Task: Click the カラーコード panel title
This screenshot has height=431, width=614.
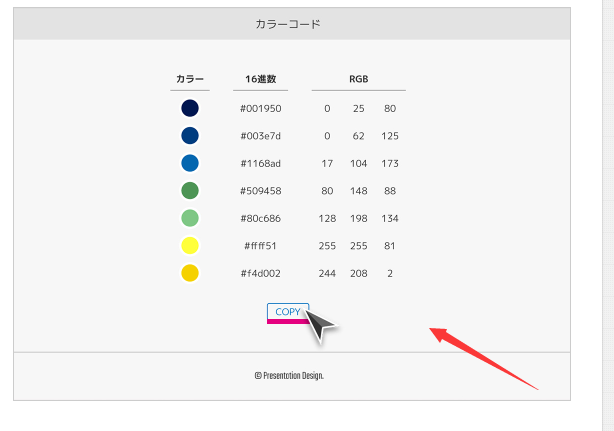Action: click(288, 24)
